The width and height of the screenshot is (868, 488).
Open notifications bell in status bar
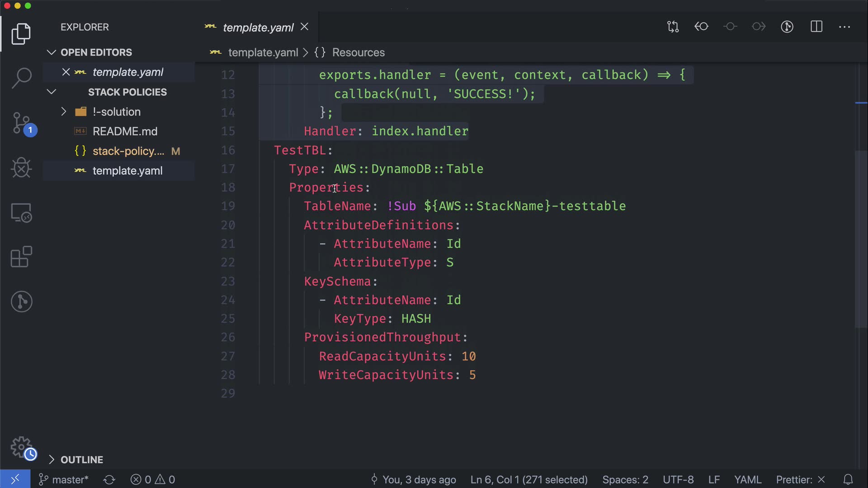848,479
